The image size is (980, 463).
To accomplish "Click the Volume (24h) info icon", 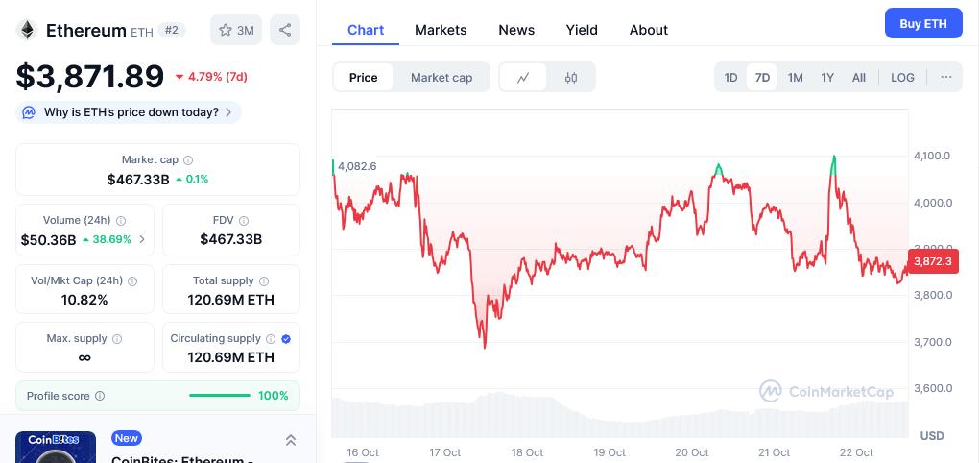I will 121,221.
